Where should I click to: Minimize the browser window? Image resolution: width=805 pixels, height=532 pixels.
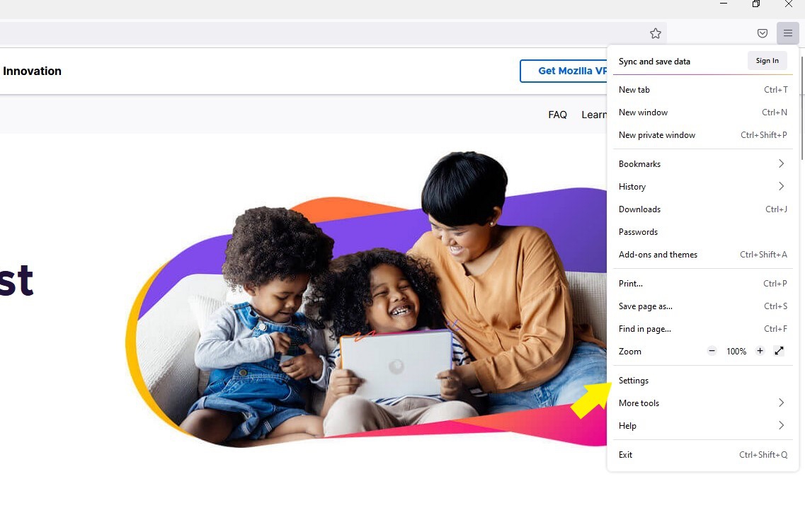pos(724,4)
